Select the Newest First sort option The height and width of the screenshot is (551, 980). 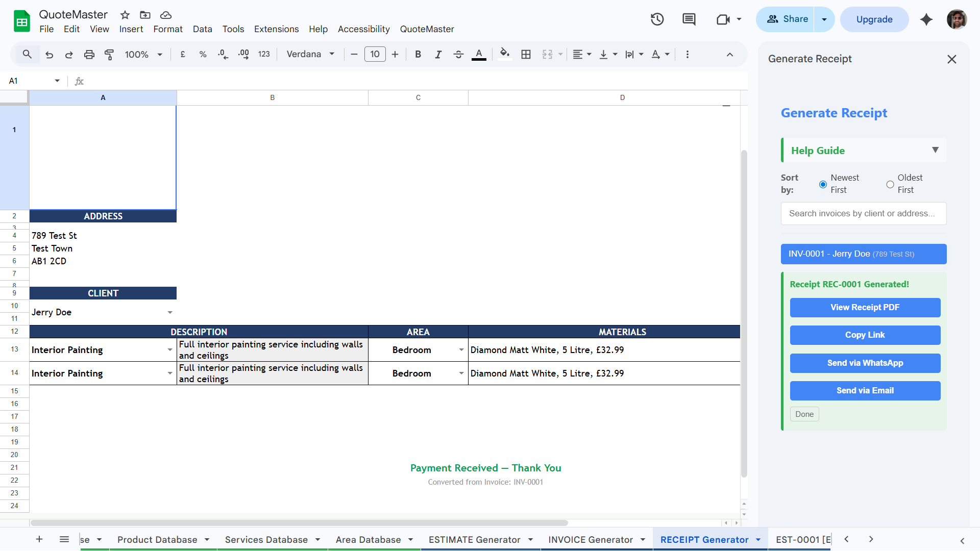click(822, 184)
